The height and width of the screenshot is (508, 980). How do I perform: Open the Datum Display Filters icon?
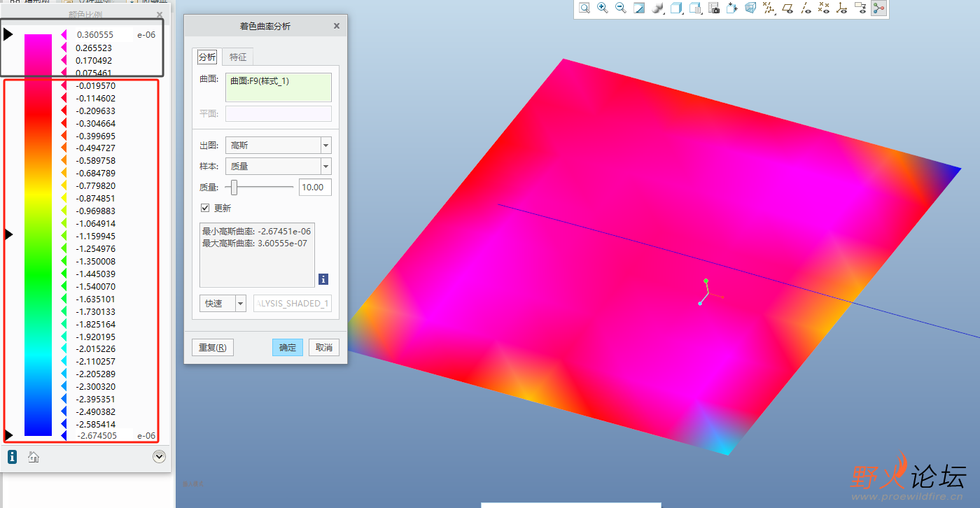click(769, 8)
